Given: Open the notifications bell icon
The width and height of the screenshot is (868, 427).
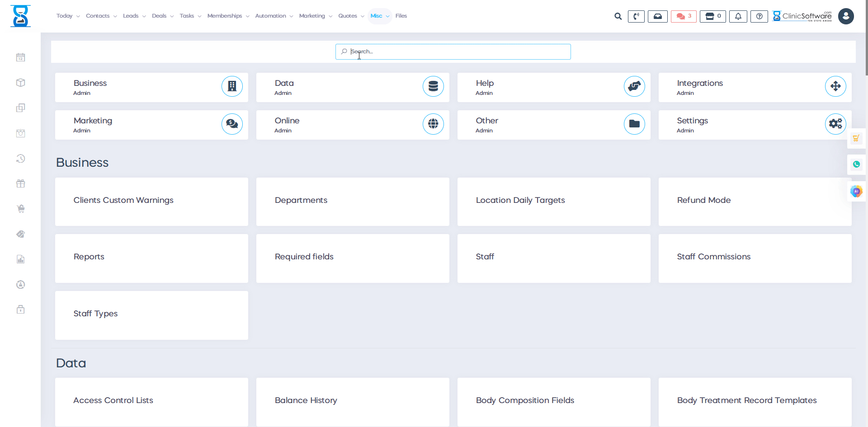Looking at the screenshot, I should pyautogui.click(x=738, y=16).
